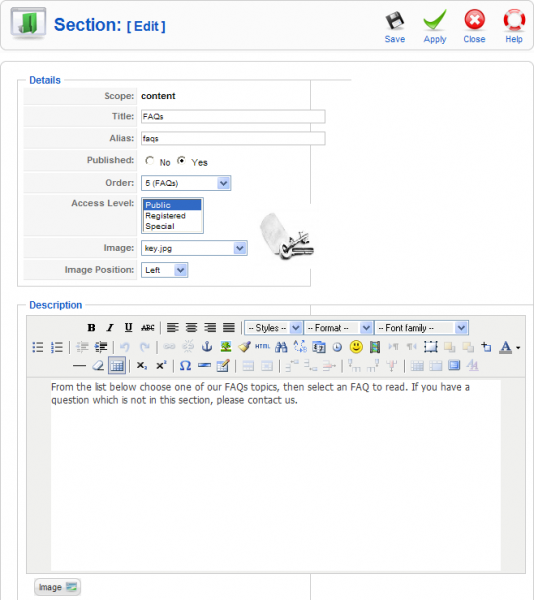Remove formatting with the eraser icon

click(98, 366)
